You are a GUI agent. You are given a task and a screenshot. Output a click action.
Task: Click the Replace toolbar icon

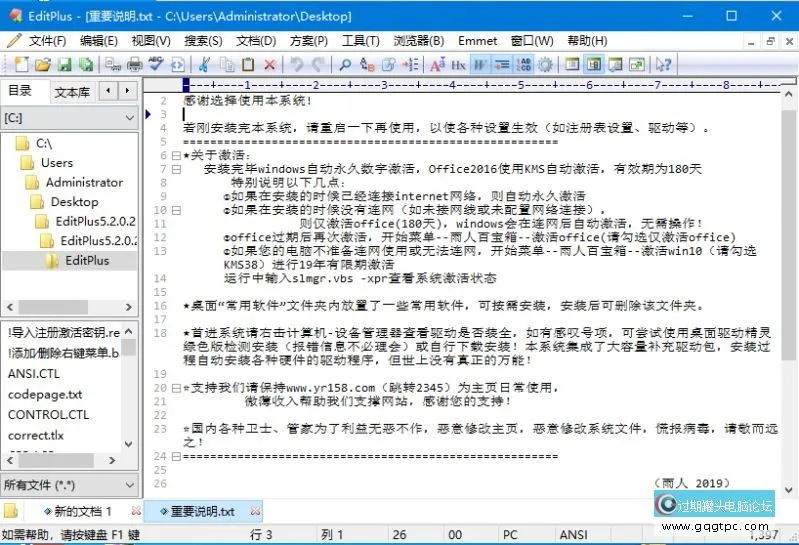tap(367, 65)
